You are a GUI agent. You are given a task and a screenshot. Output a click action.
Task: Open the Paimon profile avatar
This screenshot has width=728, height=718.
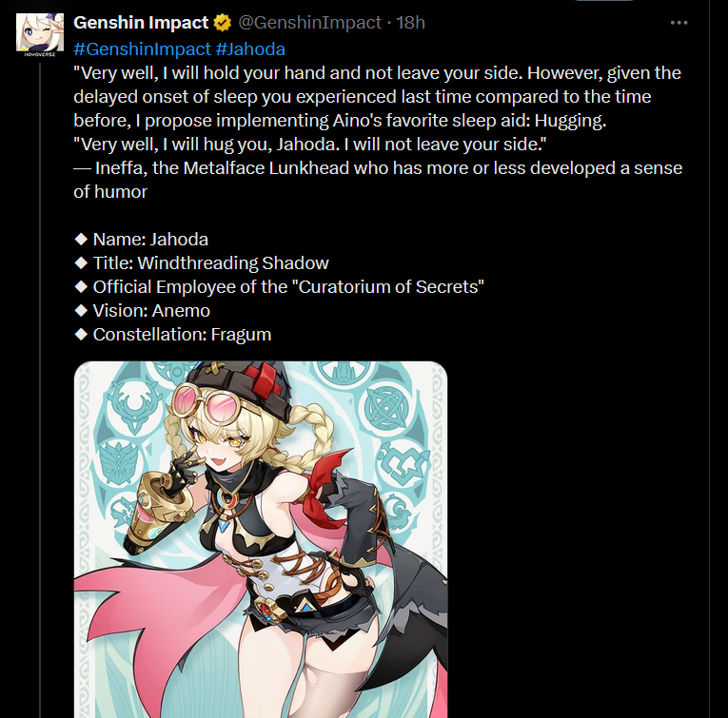click(x=40, y=33)
